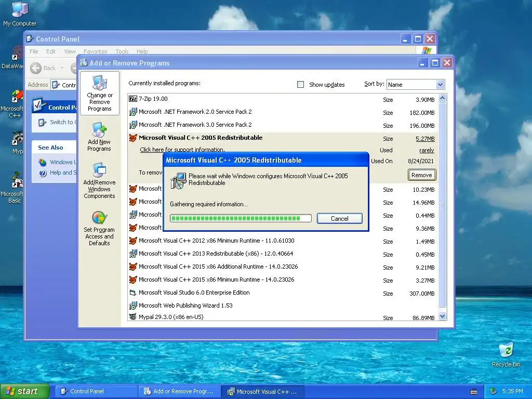Click the 7-Zip 19.00 program icon
Viewport: 532px width, 399px height.
[x=133, y=99]
